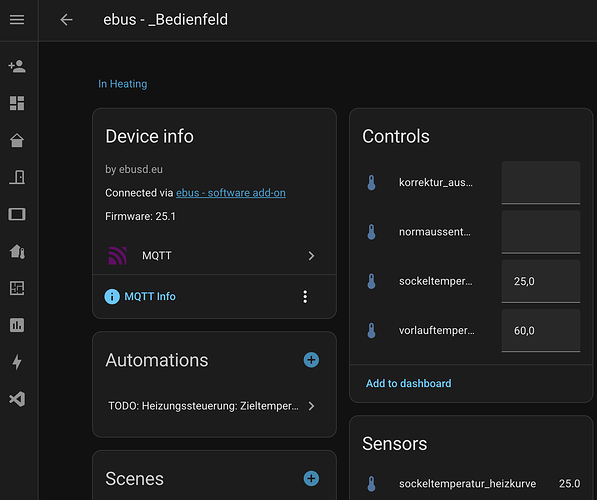Image resolution: width=597 pixels, height=500 pixels.
Task: Open the door room sidebar icon
Action: [17, 177]
